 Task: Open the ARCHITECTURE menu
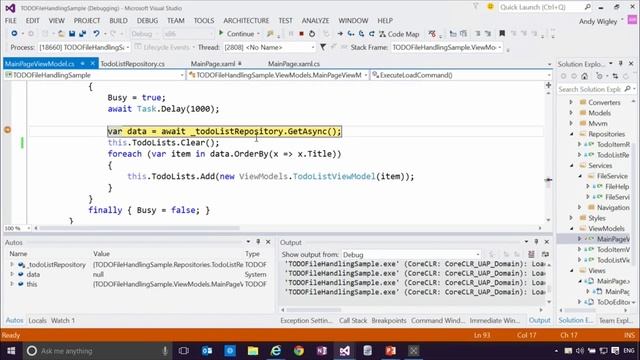tap(246, 20)
